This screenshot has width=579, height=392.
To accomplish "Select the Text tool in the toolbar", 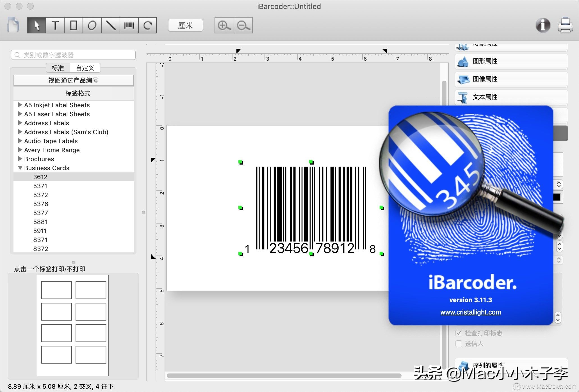I will tap(55, 25).
